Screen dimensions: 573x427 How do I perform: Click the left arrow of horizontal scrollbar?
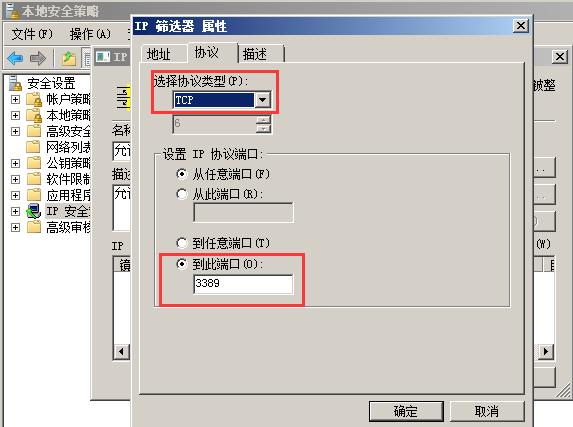[x=121, y=352]
